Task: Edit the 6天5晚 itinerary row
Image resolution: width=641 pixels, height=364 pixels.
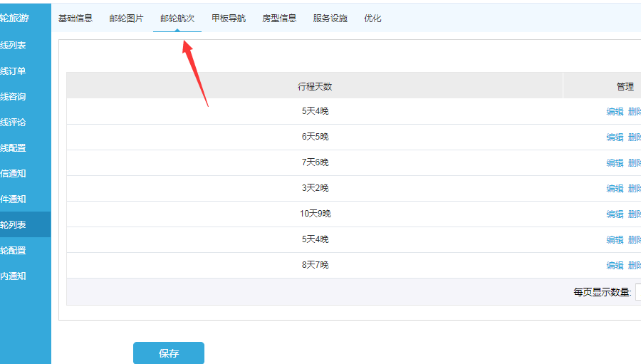Action: tap(615, 137)
